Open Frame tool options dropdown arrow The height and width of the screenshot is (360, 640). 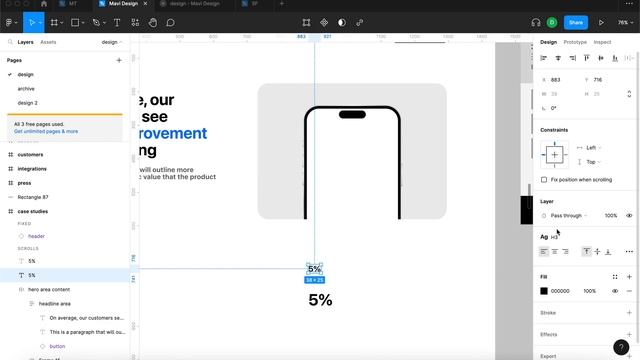[62, 23]
